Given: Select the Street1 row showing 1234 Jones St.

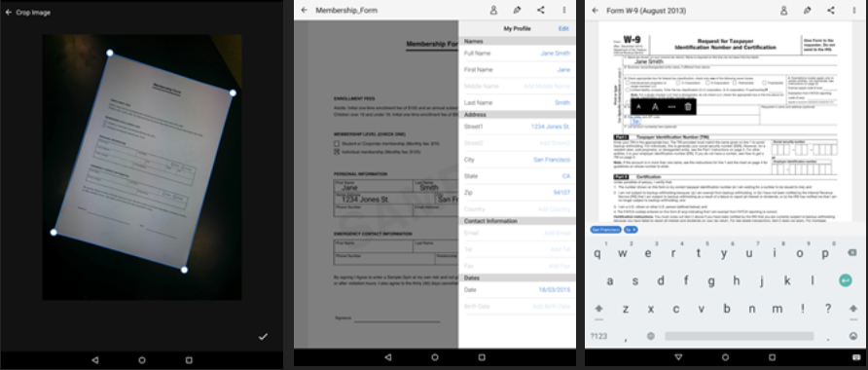Looking at the screenshot, I should pos(517,127).
